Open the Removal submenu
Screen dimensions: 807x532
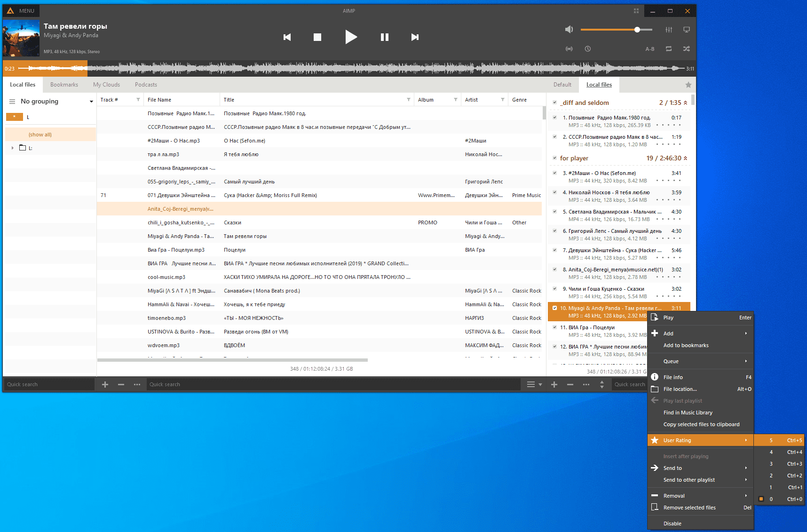click(x=701, y=496)
